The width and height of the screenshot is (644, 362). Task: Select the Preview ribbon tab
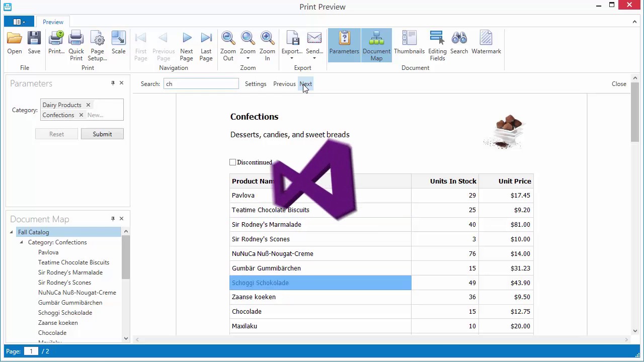[x=53, y=22]
